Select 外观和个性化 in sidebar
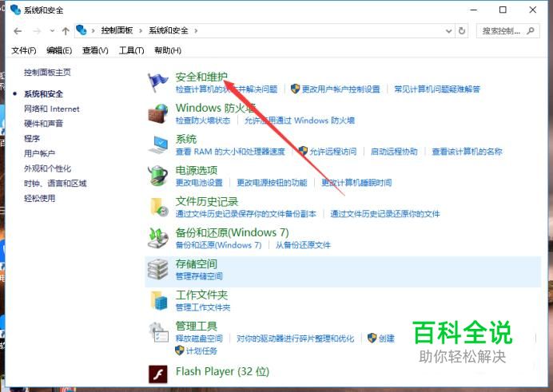The width and height of the screenshot is (553, 392). coord(48,168)
